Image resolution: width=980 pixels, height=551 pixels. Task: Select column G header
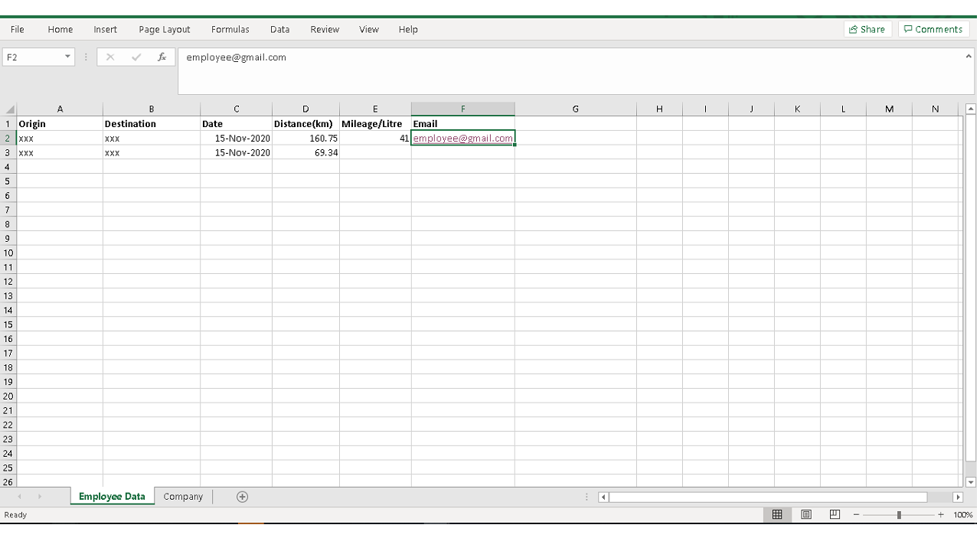pyautogui.click(x=576, y=109)
